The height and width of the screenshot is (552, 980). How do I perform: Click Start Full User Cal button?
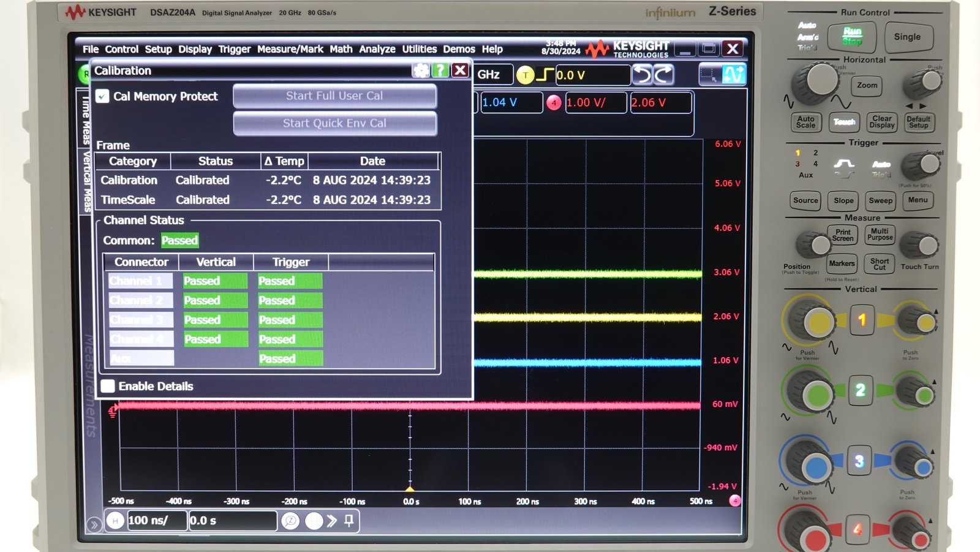pyautogui.click(x=334, y=96)
